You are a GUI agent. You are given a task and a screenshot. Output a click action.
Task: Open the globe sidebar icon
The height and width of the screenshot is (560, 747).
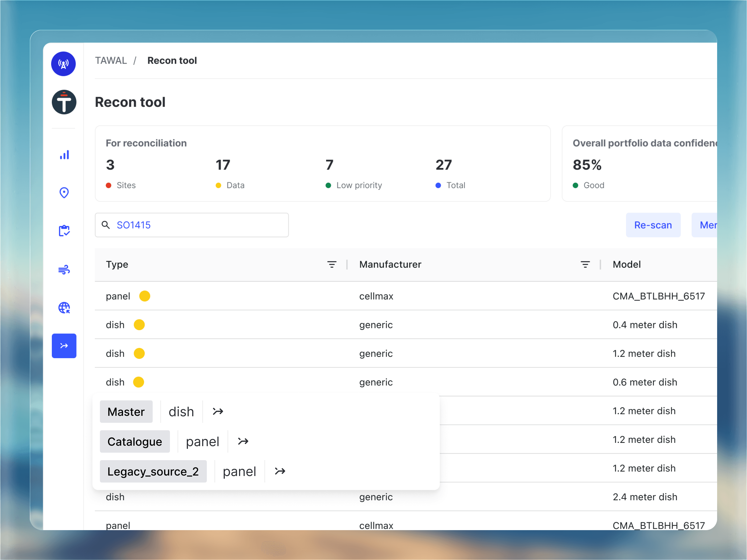pyautogui.click(x=64, y=308)
